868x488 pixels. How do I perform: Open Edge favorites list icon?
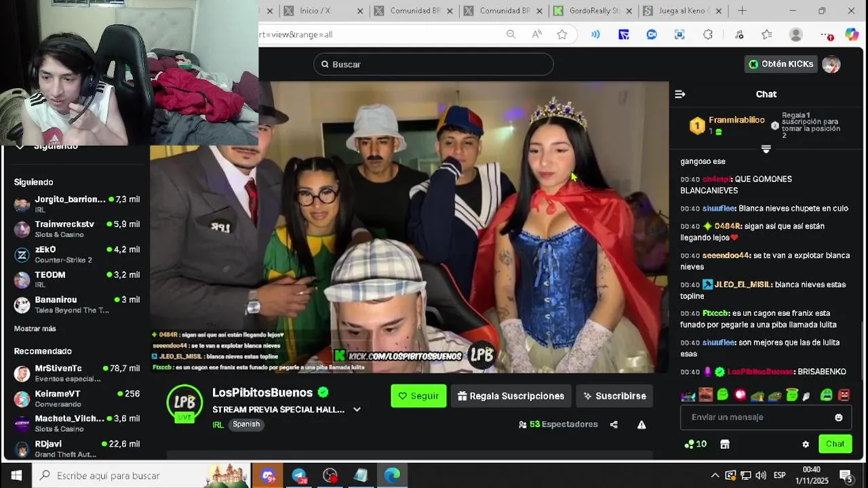(x=767, y=35)
